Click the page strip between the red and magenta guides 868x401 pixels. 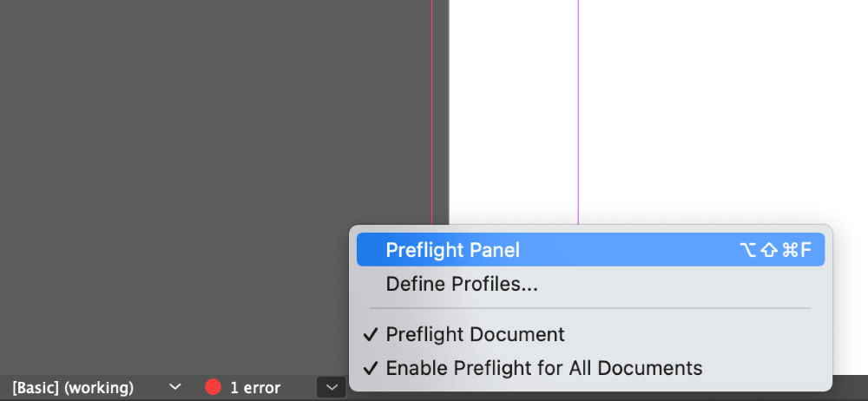tap(514, 111)
